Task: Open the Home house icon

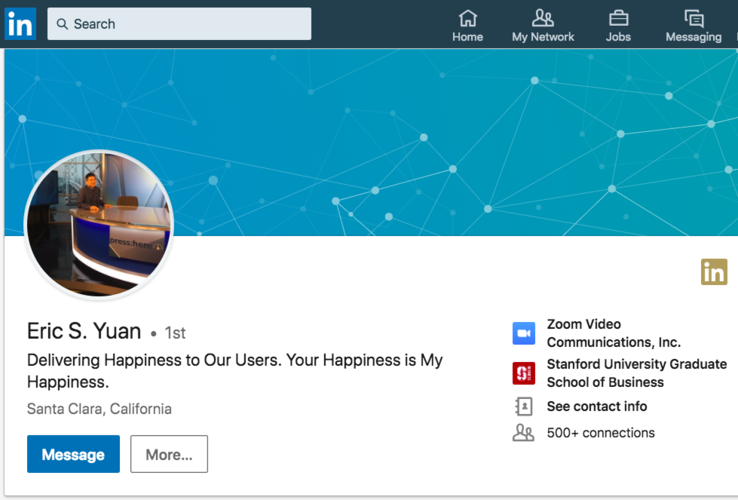Action: pos(467,18)
